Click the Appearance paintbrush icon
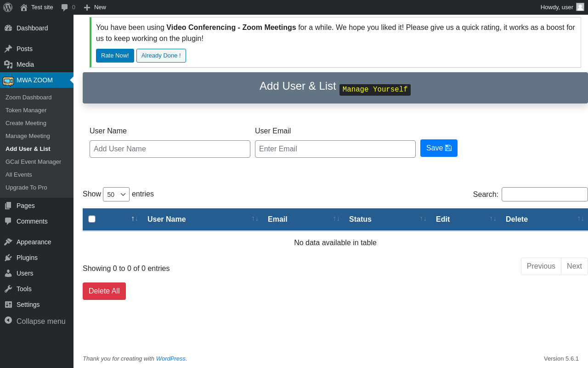Screen dimensions: 588x368 point(8,242)
